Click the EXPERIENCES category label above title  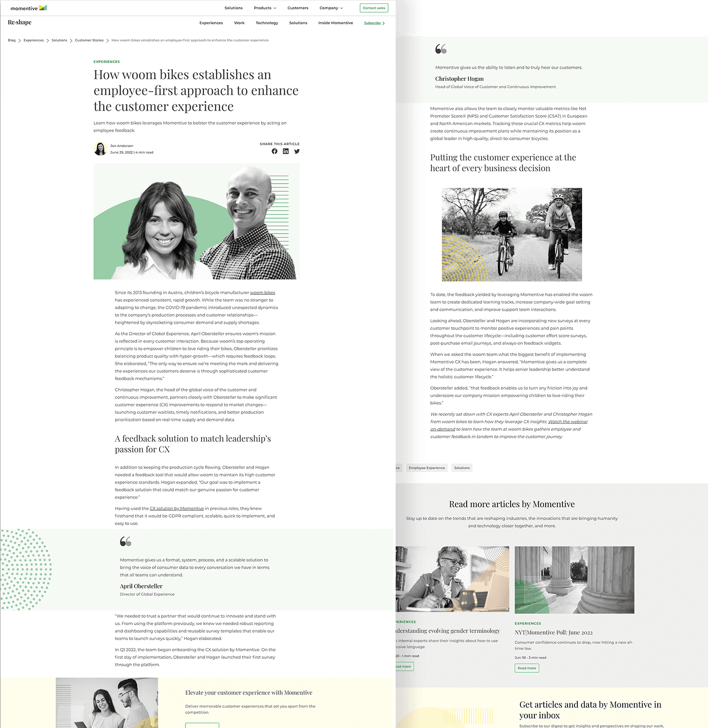point(107,62)
